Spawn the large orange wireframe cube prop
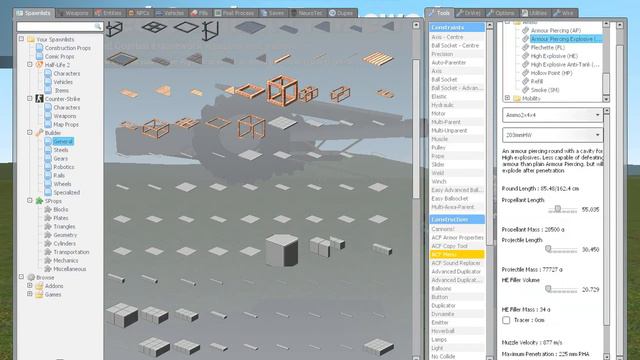The height and width of the screenshot is (360, 640). pyautogui.click(x=282, y=91)
